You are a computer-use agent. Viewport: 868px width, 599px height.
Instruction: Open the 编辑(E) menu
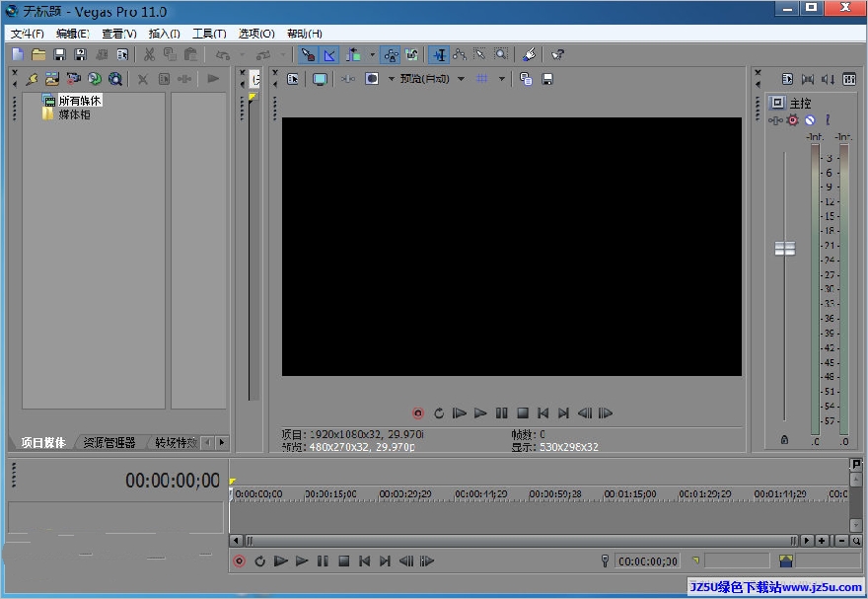point(73,34)
